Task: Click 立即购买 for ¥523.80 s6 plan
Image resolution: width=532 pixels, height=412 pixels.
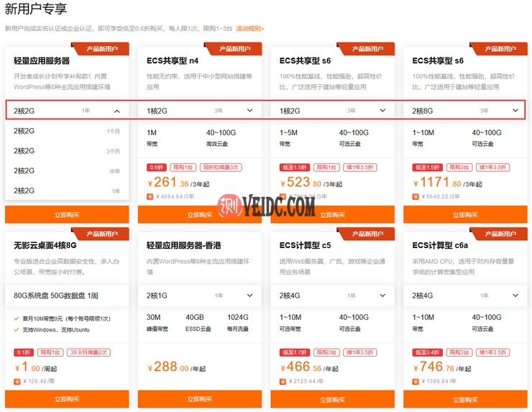Action: click(x=332, y=214)
